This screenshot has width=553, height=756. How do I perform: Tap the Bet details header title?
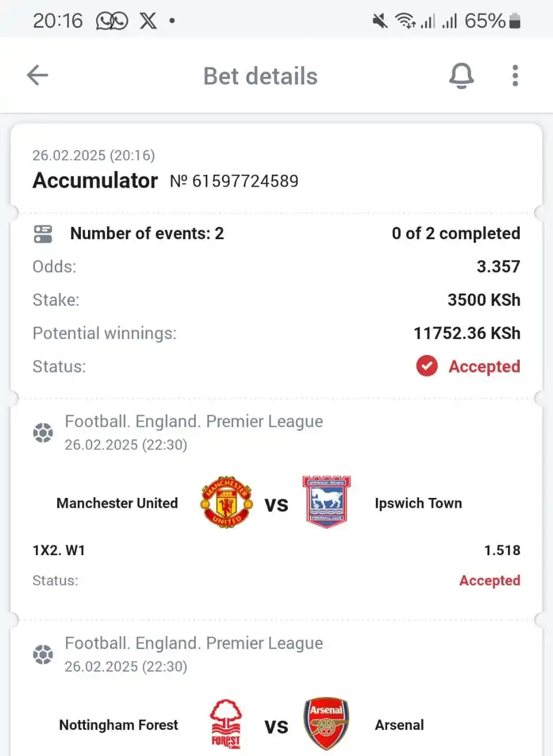(261, 76)
